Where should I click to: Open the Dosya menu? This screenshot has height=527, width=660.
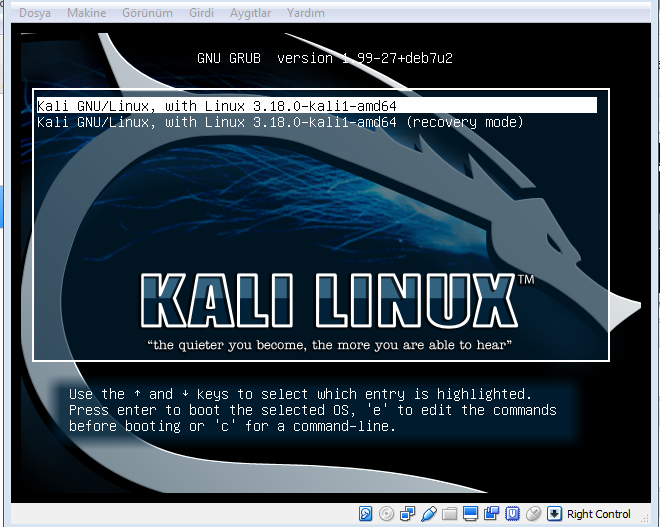pyautogui.click(x=35, y=13)
